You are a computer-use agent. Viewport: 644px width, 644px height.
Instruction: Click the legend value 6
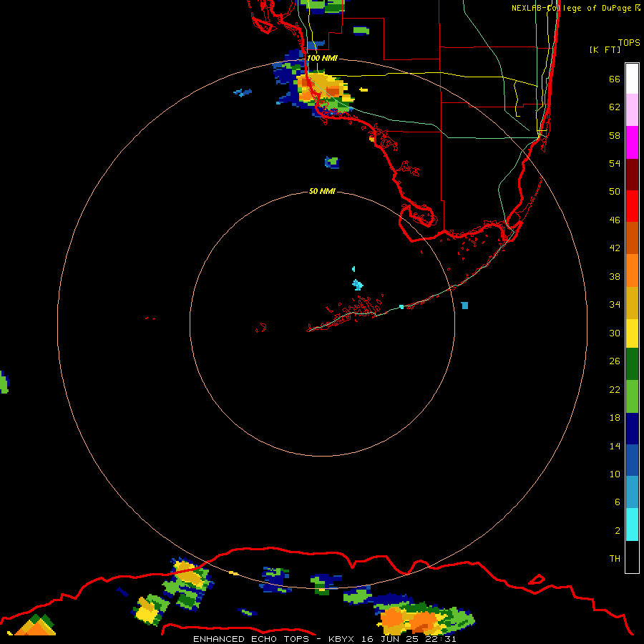(x=618, y=502)
